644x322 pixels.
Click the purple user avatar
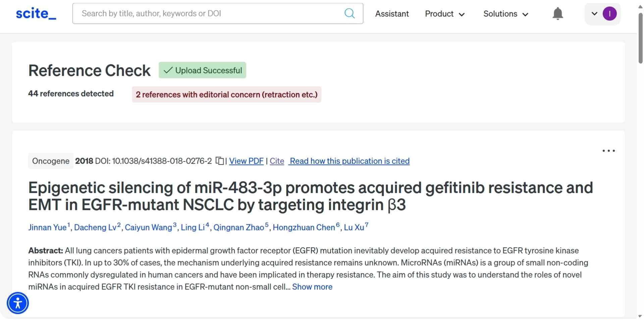[x=609, y=14]
